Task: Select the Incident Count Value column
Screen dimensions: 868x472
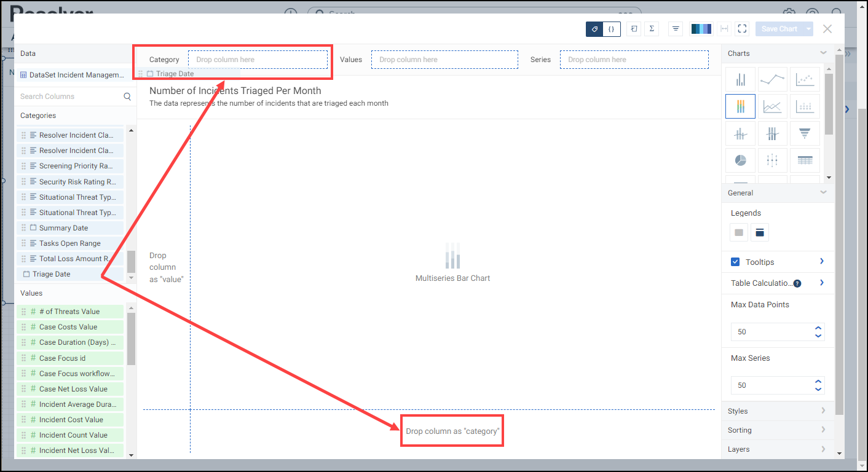Action: pyautogui.click(x=70, y=435)
